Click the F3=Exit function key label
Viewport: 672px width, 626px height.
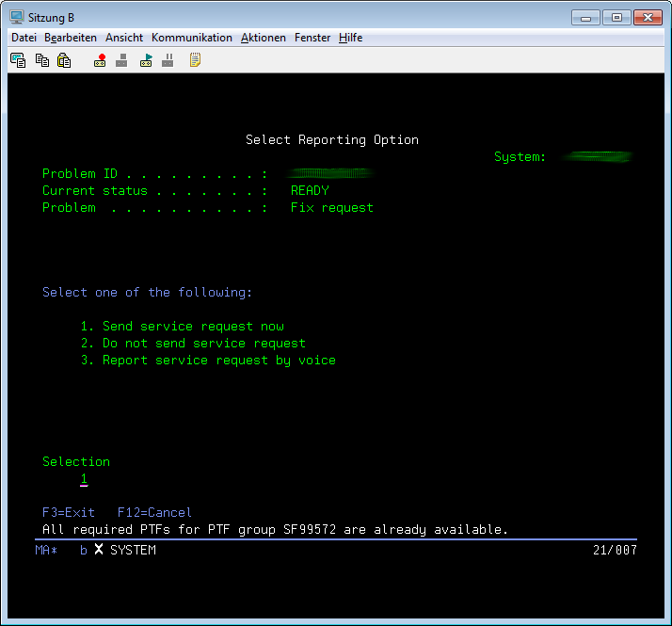[69, 513]
